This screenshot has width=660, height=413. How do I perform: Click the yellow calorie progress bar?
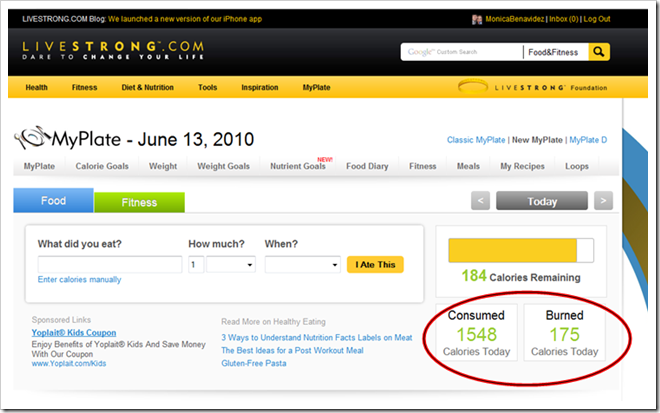tap(521, 250)
